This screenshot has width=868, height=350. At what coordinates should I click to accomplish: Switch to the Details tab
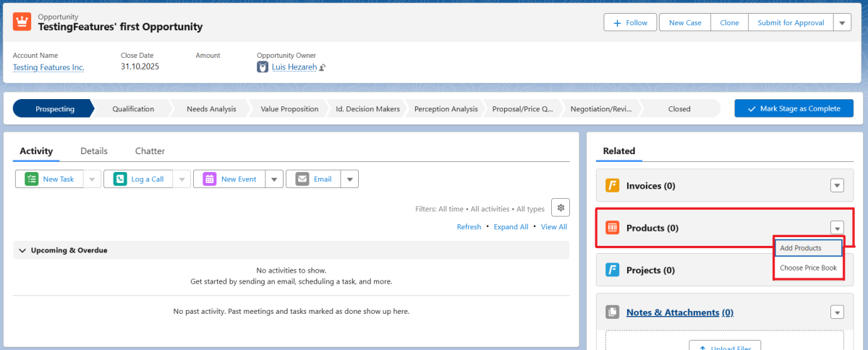(x=94, y=151)
